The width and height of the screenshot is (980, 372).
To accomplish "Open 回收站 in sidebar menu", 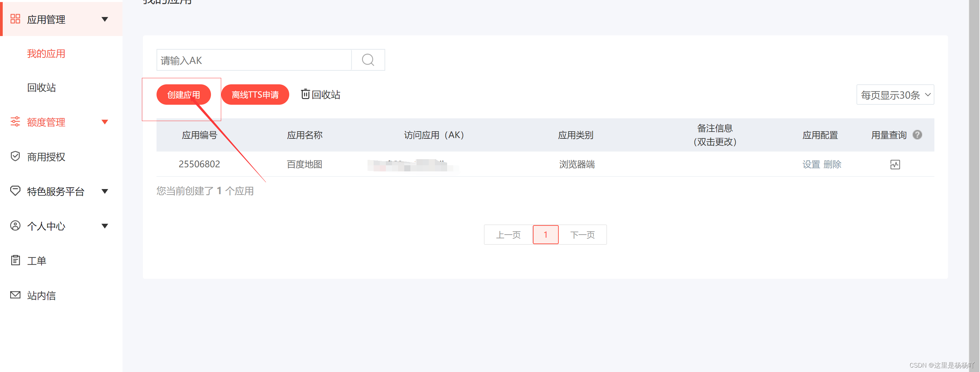I will click(42, 88).
